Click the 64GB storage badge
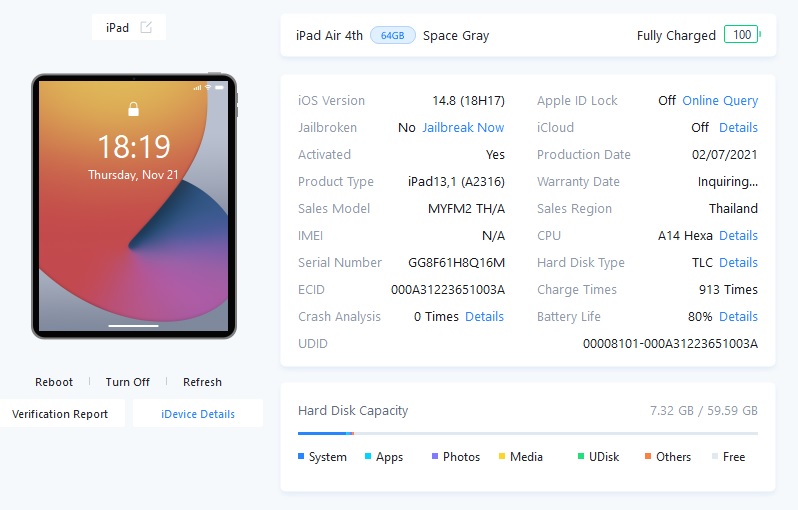Viewport: 798px width, 510px height. pos(392,36)
